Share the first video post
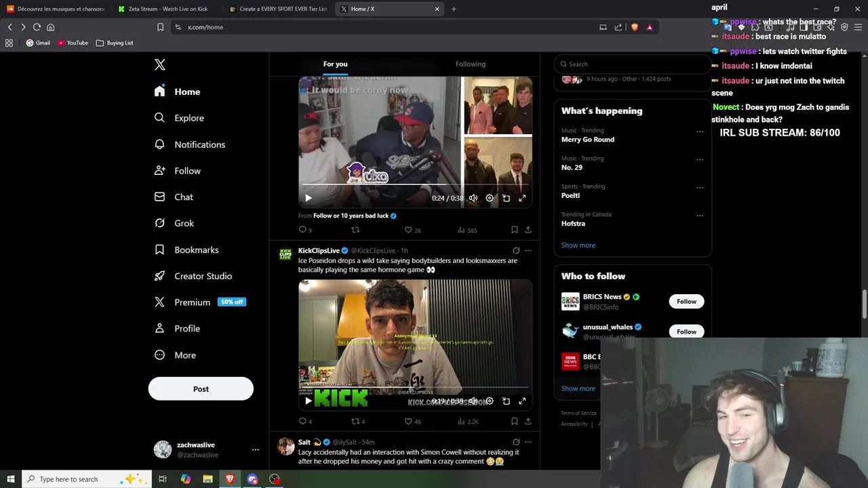Screen dimensions: 868x488 tap(528, 230)
